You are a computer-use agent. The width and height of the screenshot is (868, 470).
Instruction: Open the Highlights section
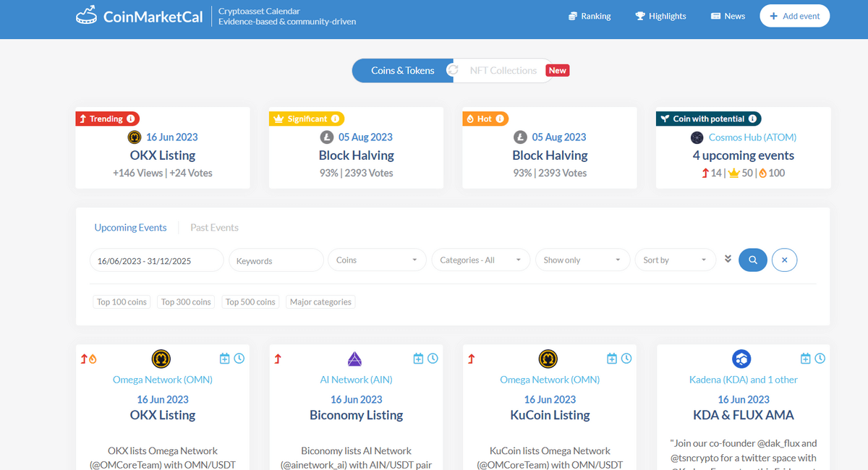[660, 15]
